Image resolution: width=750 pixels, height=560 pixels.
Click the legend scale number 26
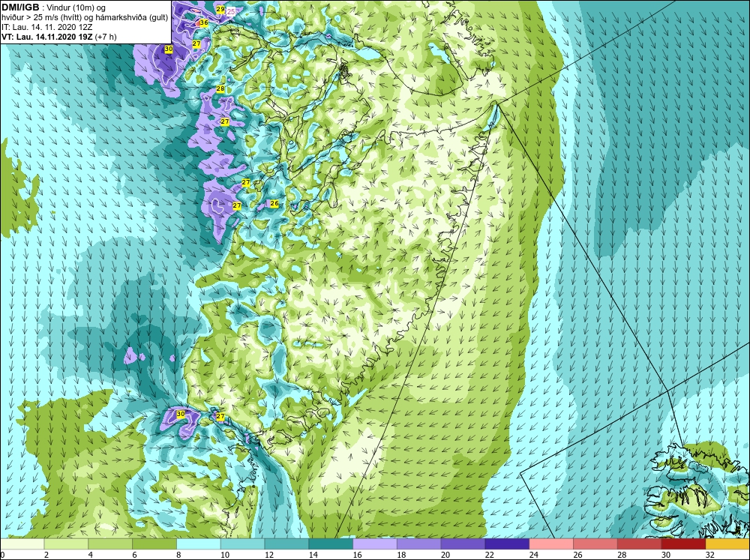(577, 555)
